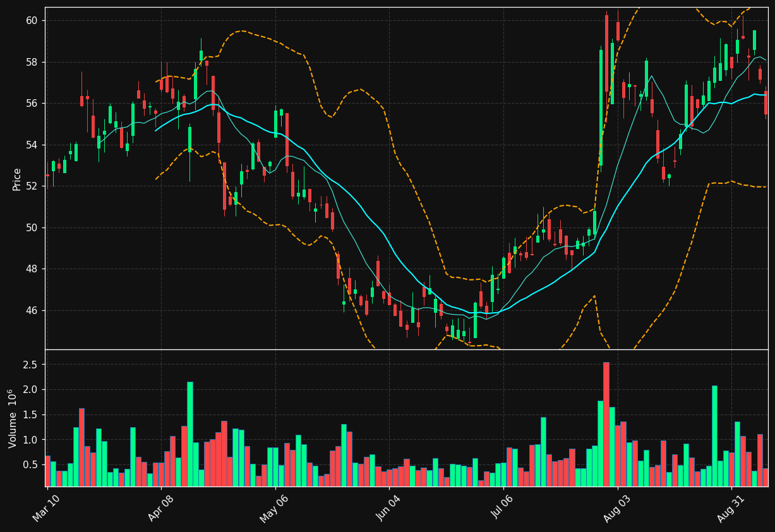Click the tallest red volume bar above 2.5
The image size is (775, 532).
(606, 424)
